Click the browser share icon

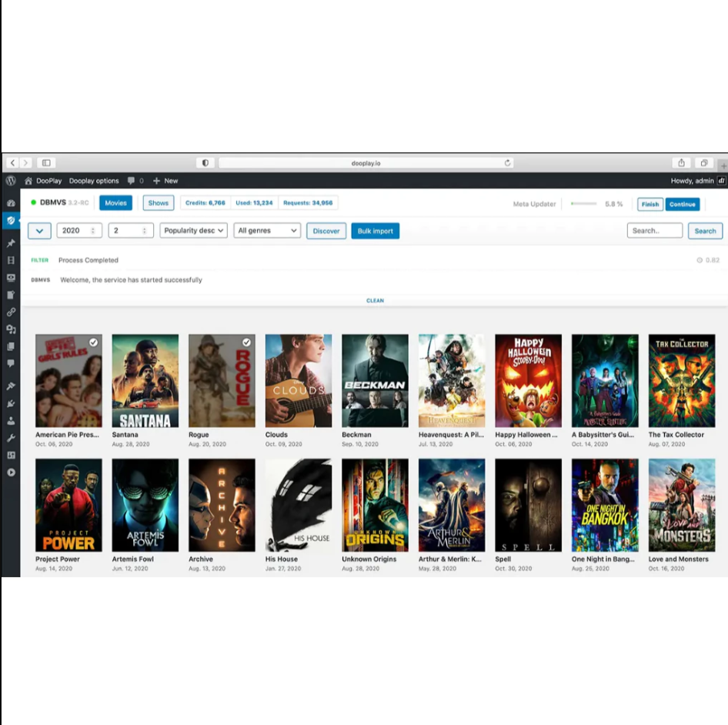pos(681,162)
